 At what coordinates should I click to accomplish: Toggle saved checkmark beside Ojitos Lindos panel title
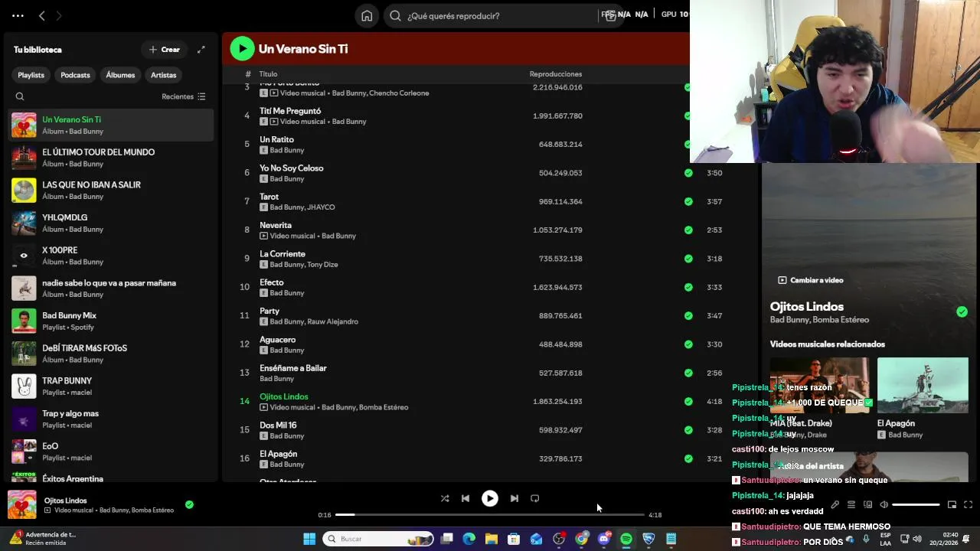click(x=962, y=311)
